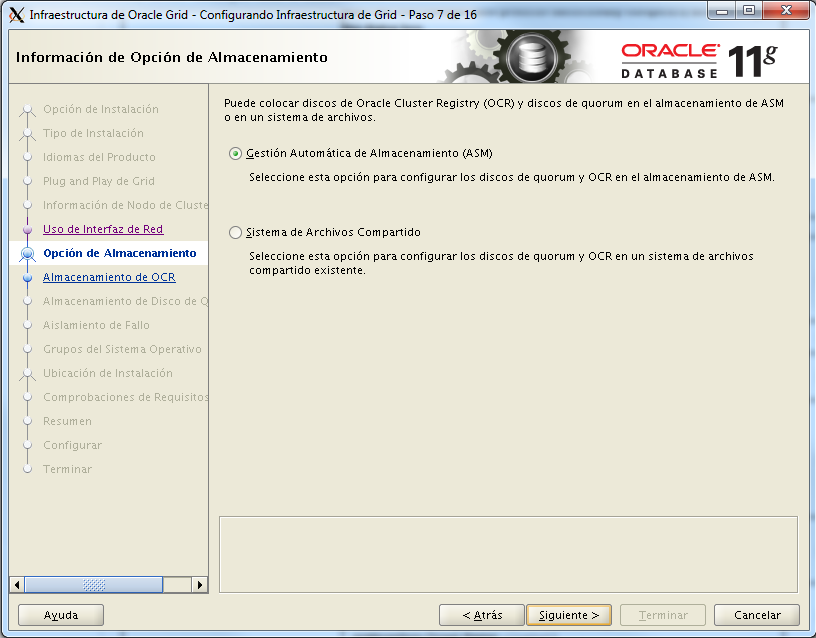Image resolution: width=816 pixels, height=638 pixels.
Task: Minimize the installer window
Action: click(722, 11)
